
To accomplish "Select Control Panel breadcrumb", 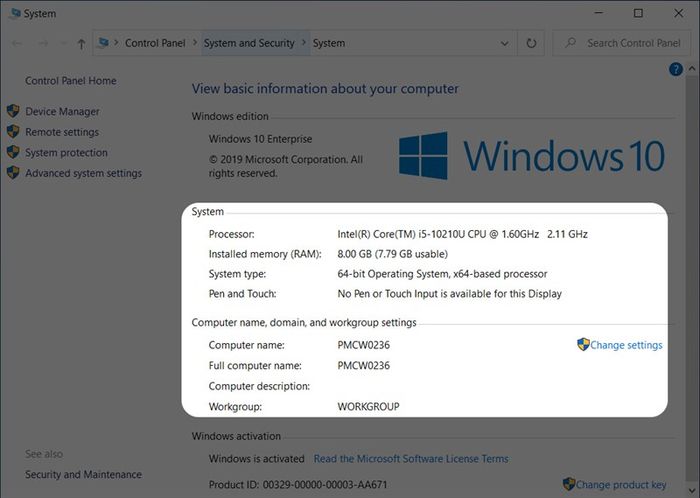I will click(155, 43).
